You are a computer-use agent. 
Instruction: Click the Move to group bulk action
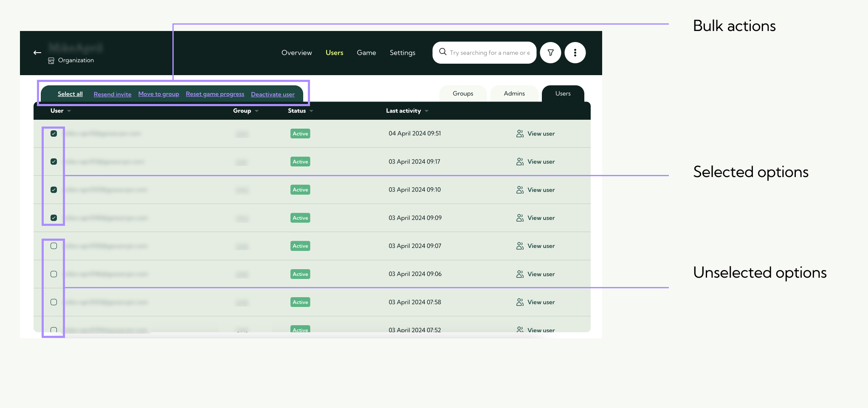(158, 94)
